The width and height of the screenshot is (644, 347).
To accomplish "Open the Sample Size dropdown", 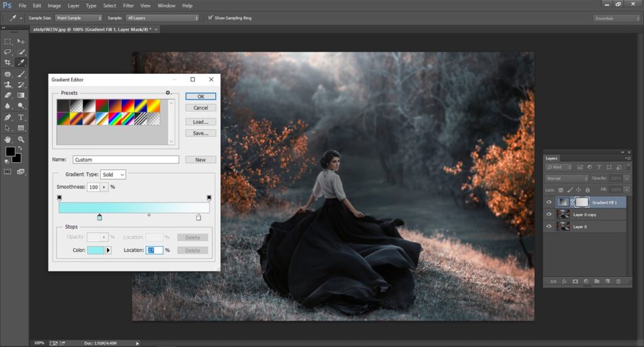I will tap(79, 18).
